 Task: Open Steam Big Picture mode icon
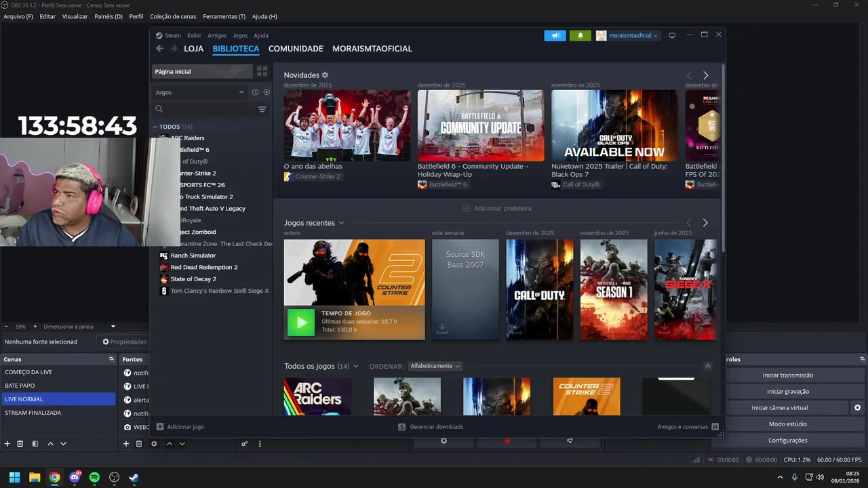(x=672, y=35)
